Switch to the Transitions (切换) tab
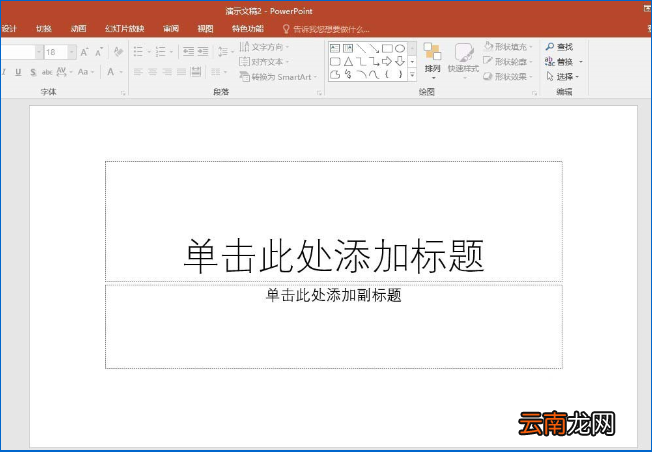This screenshot has width=652, height=452. tap(44, 29)
